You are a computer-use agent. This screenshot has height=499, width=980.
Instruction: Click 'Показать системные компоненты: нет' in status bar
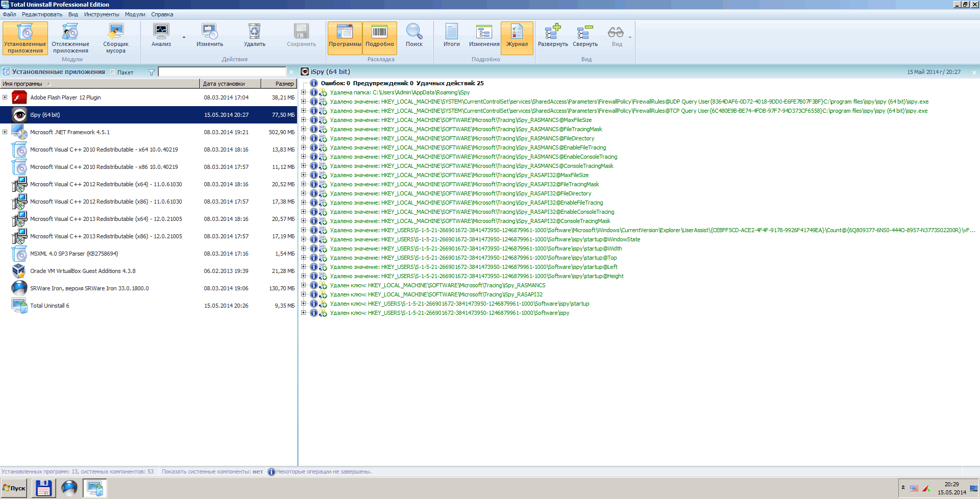pyautogui.click(x=212, y=471)
